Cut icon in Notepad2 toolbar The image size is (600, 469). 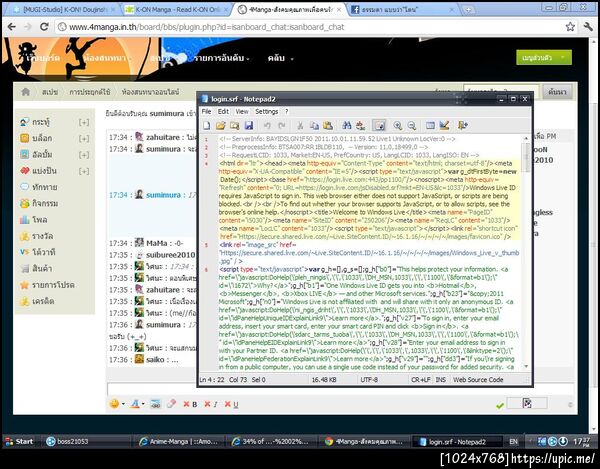coord(300,125)
